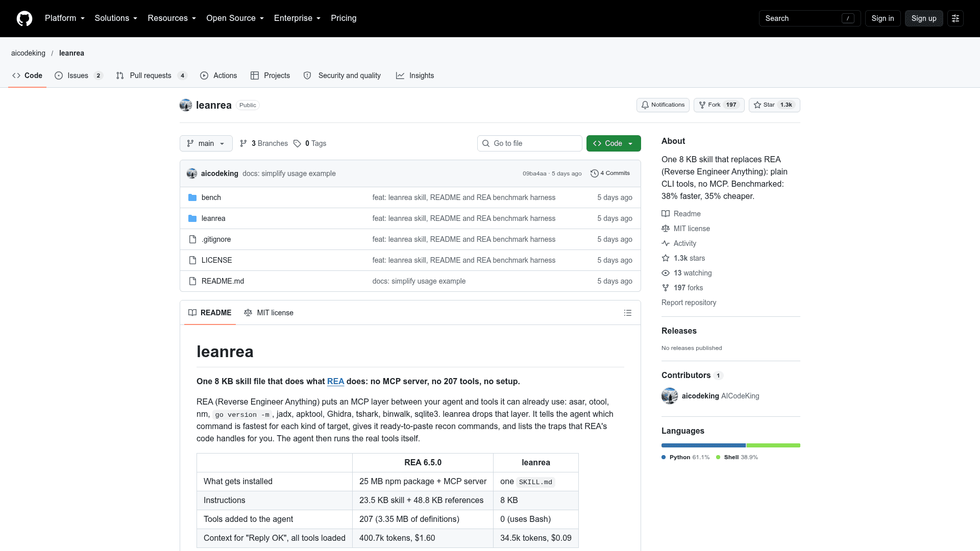Open the README.md file icon
The image size is (980, 551).
(x=192, y=281)
